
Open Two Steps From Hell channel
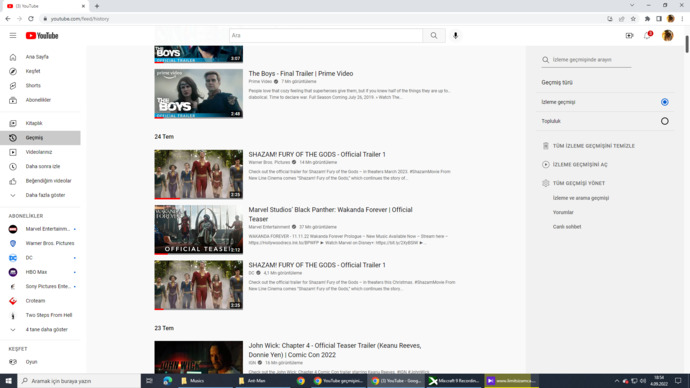[x=40, y=315]
